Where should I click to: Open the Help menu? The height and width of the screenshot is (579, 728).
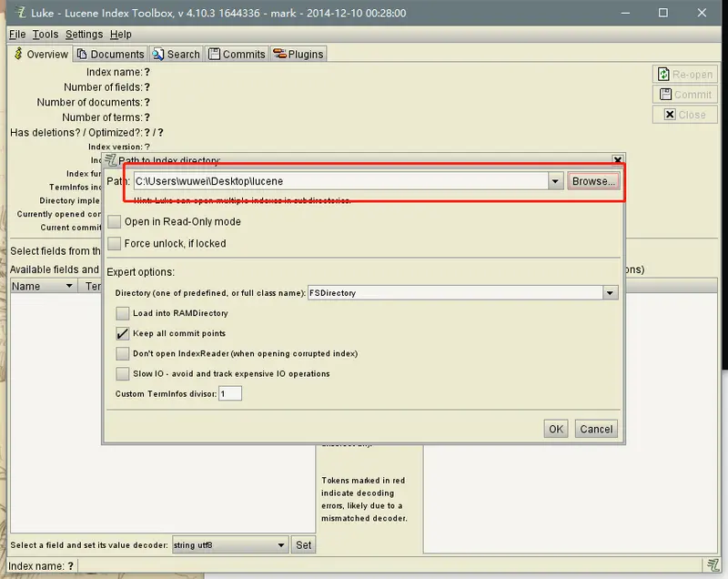[121, 35]
